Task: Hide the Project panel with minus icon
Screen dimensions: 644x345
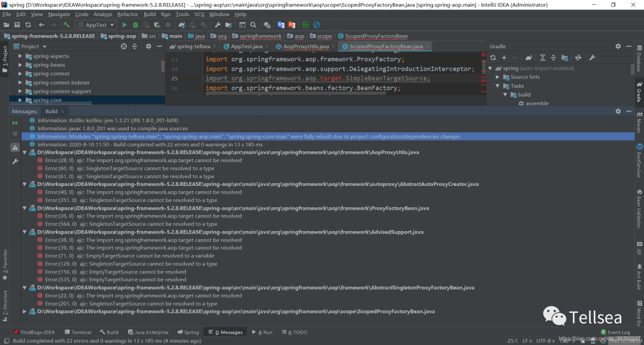Action: pos(159,46)
